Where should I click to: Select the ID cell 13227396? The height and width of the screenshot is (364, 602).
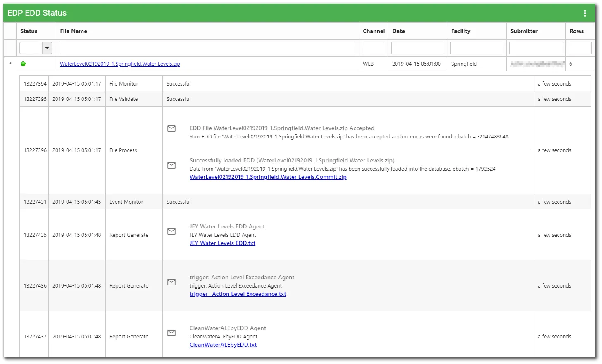(35, 150)
